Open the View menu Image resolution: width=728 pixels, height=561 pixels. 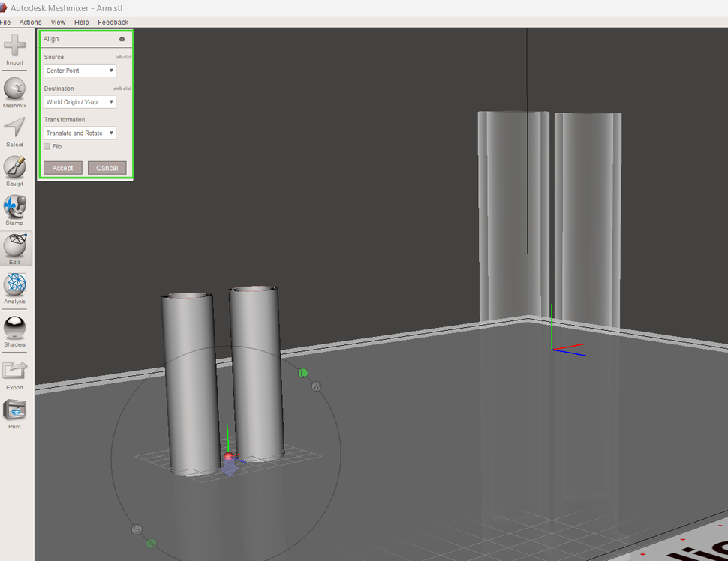point(58,22)
